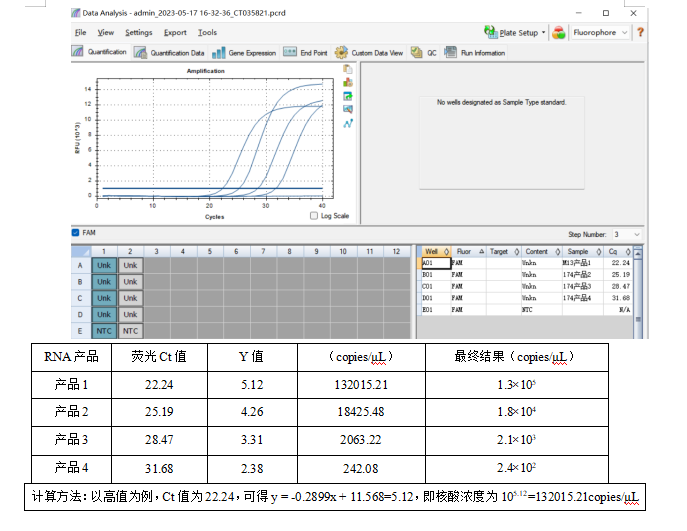Click the Data Analysis title bar app icon
The width and height of the screenshot is (687, 531).
76,13
